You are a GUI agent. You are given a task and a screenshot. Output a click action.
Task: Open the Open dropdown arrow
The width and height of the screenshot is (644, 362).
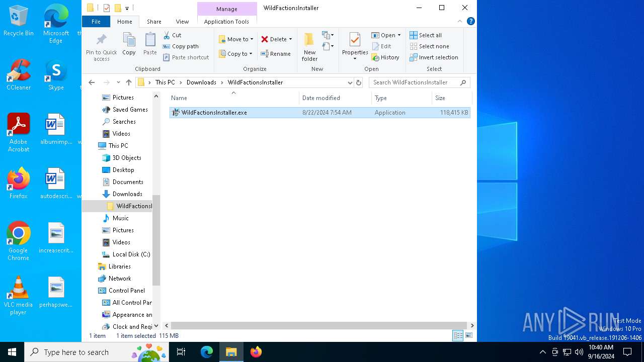(399, 35)
